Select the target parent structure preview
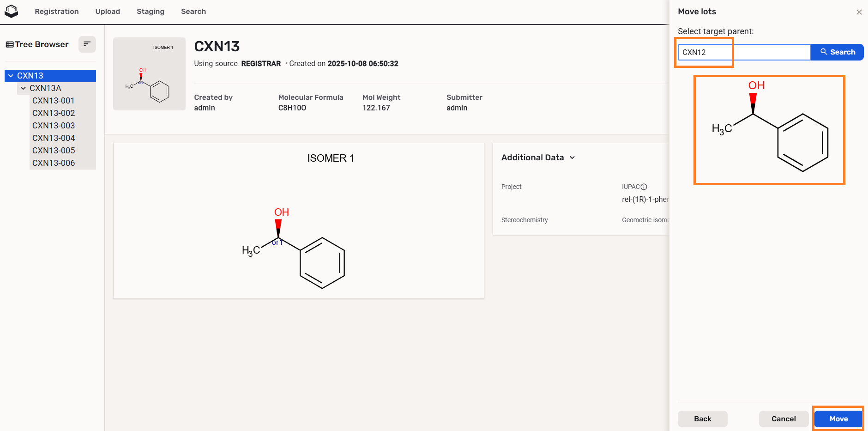 pyautogui.click(x=769, y=130)
